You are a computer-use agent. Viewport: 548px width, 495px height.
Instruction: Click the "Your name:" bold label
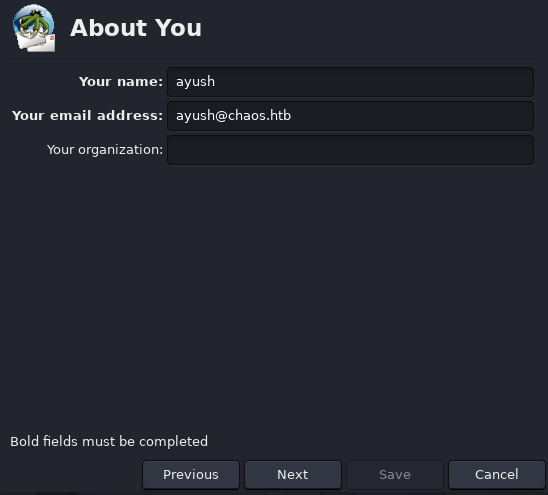121,82
